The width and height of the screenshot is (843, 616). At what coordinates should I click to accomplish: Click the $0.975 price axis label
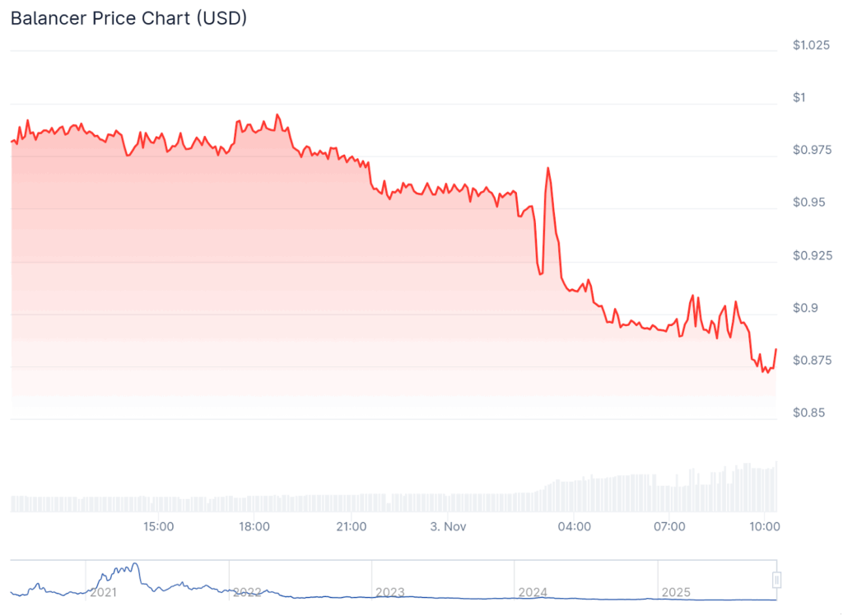click(811, 150)
